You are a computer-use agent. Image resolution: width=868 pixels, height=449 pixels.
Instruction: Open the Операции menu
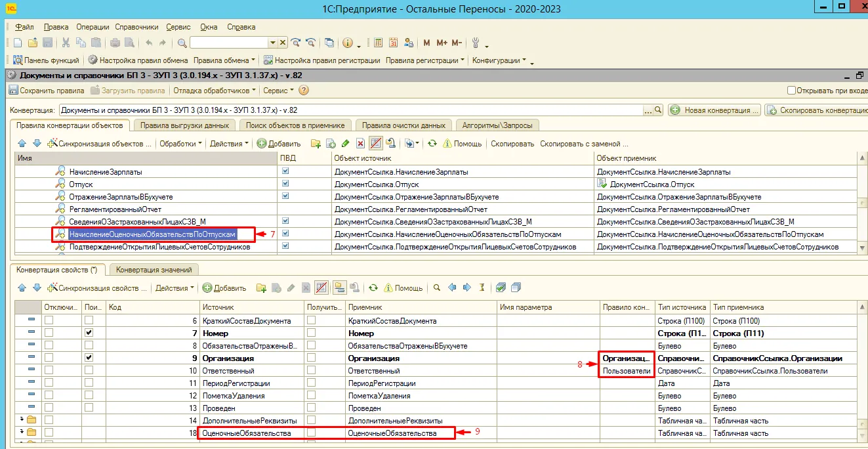[92, 27]
